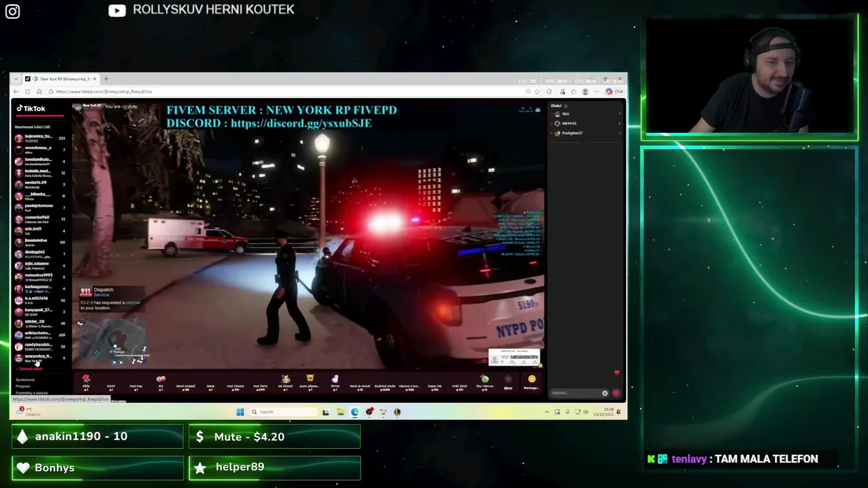This screenshot has height=488, width=868.
Task: Open File Explorer from taskbar
Action: click(340, 411)
